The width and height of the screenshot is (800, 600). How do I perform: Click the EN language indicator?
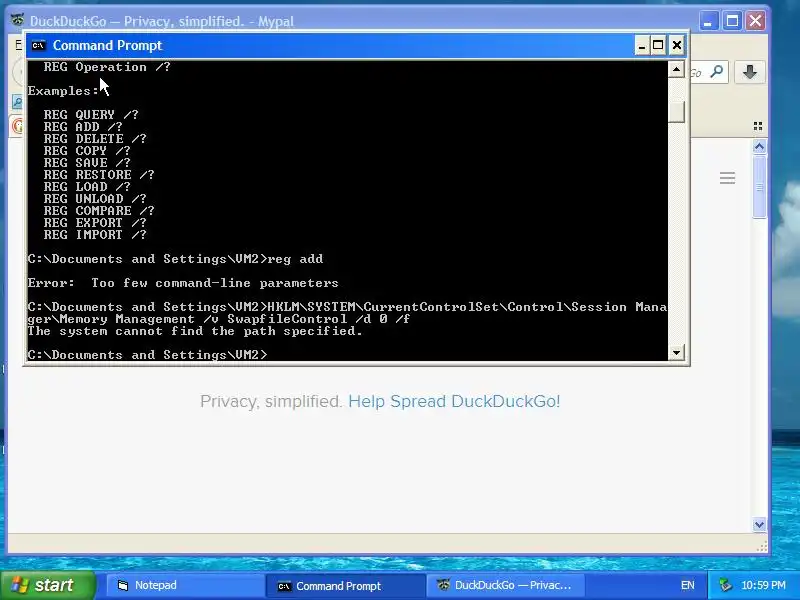coord(687,585)
